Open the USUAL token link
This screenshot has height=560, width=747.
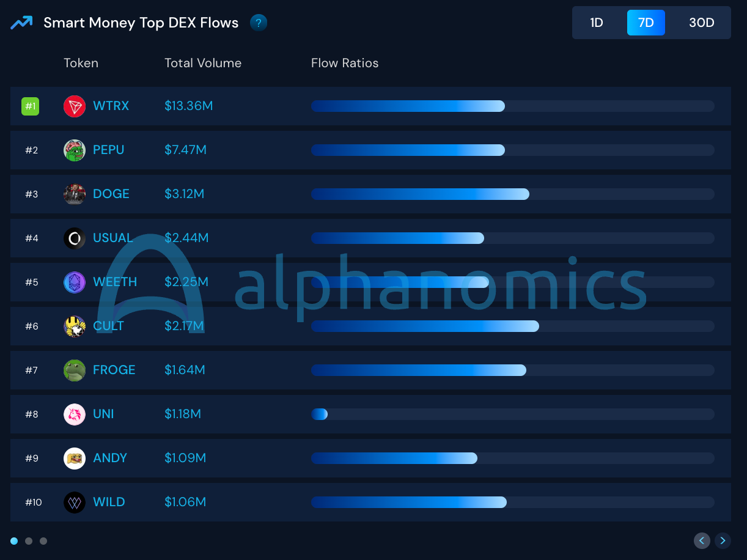(x=113, y=238)
